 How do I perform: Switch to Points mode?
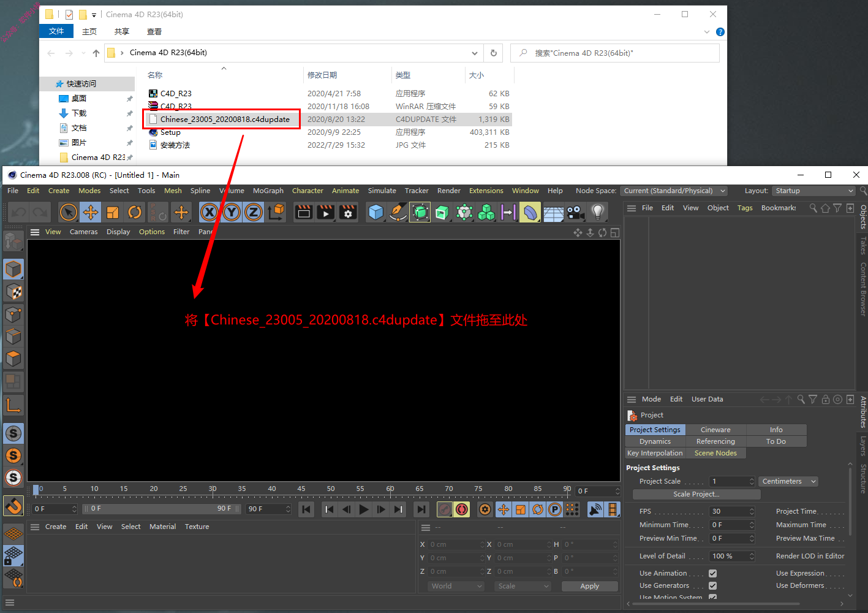click(13, 314)
